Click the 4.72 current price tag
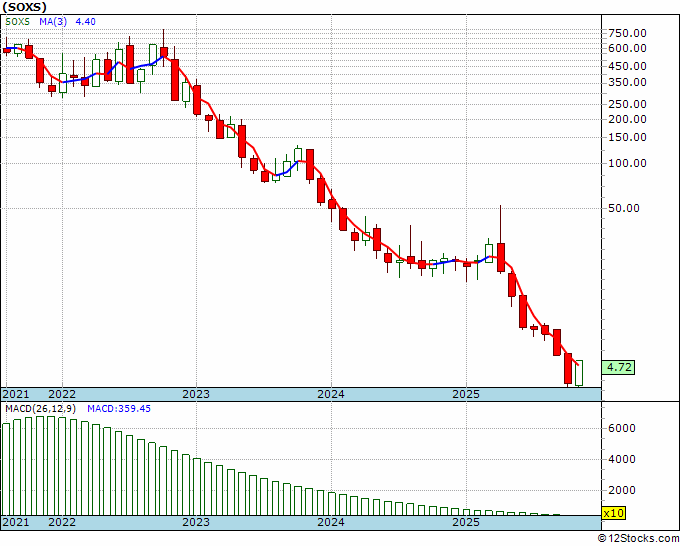This screenshot has height=546, width=680. click(x=619, y=367)
